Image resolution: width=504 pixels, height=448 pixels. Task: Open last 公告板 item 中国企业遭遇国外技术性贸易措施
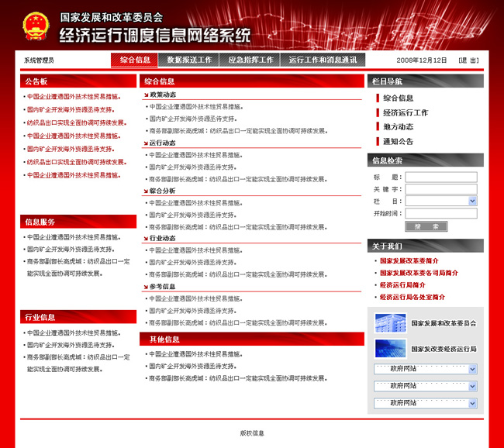click(74, 175)
